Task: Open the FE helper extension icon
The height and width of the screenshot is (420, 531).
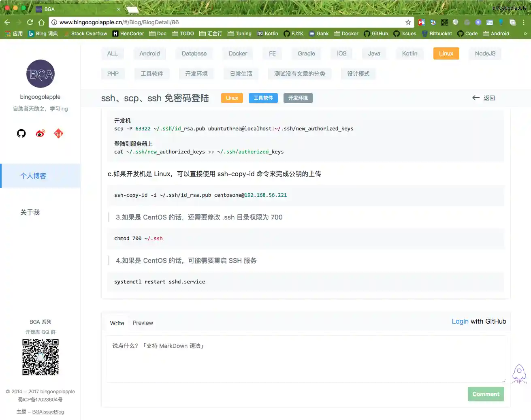Action: (421, 22)
